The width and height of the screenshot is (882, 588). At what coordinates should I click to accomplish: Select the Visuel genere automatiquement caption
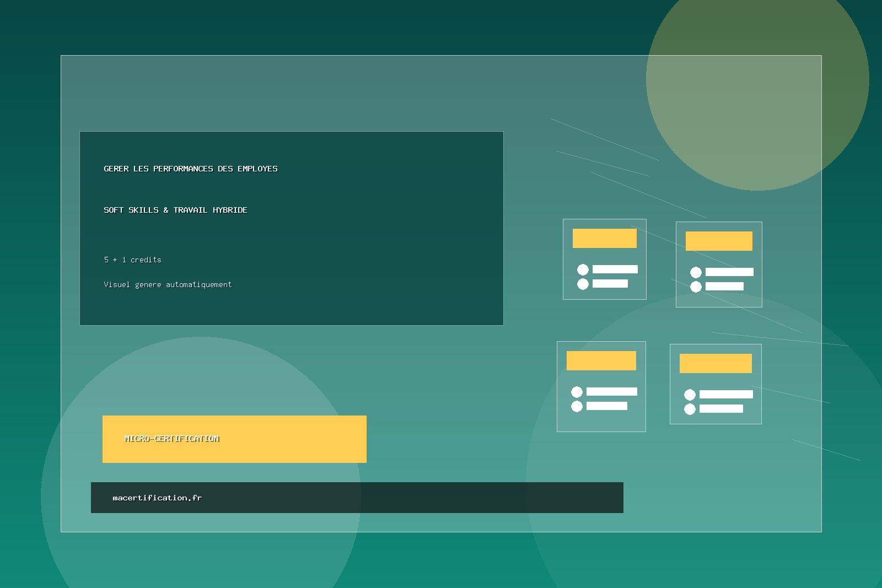pos(168,284)
